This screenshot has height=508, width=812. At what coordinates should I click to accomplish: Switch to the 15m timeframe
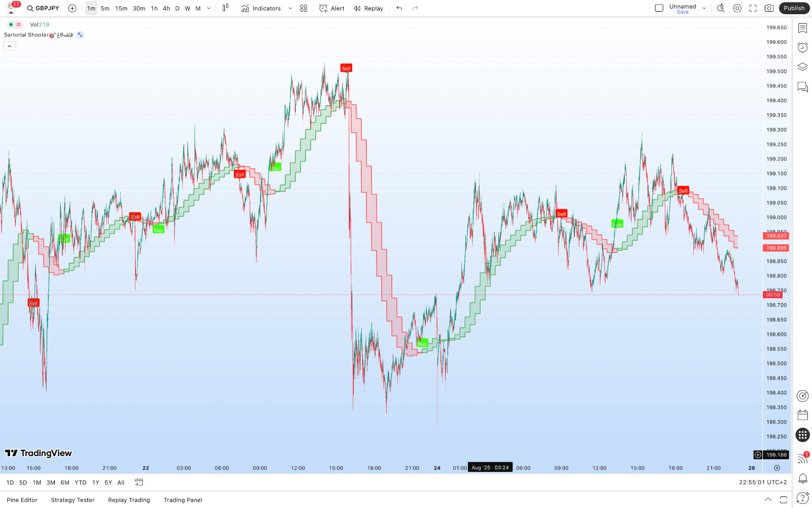[121, 8]
